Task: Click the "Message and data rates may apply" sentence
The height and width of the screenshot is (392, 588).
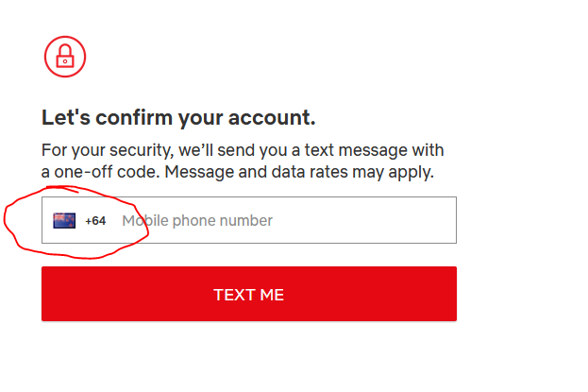Action: pyautogui.click(x=299, y=172)
